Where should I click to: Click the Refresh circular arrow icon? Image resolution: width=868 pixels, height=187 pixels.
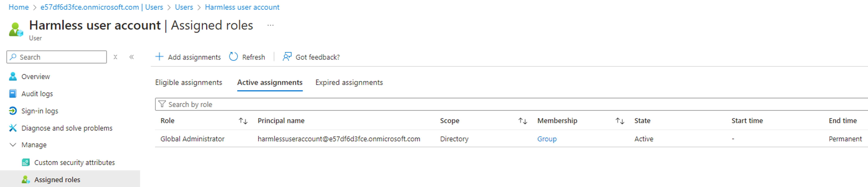pos(233,57)
